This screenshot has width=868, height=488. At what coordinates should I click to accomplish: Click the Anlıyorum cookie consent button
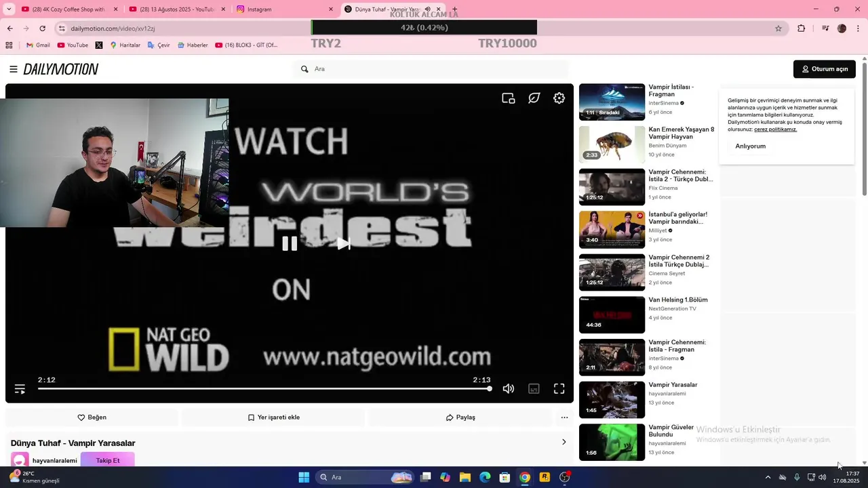point(750,146)
